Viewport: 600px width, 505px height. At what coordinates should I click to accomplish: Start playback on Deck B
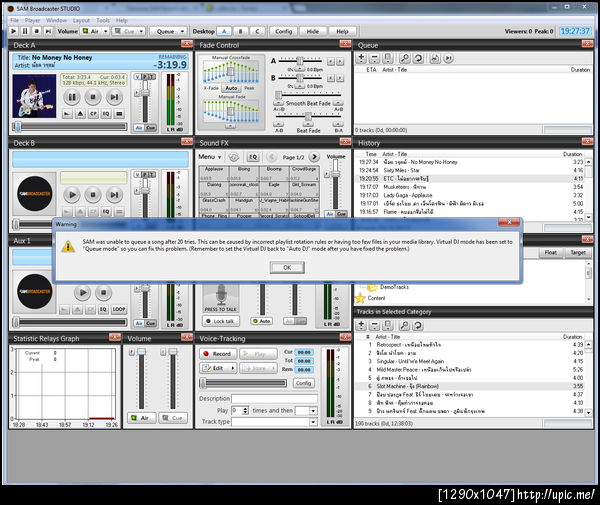72,195
